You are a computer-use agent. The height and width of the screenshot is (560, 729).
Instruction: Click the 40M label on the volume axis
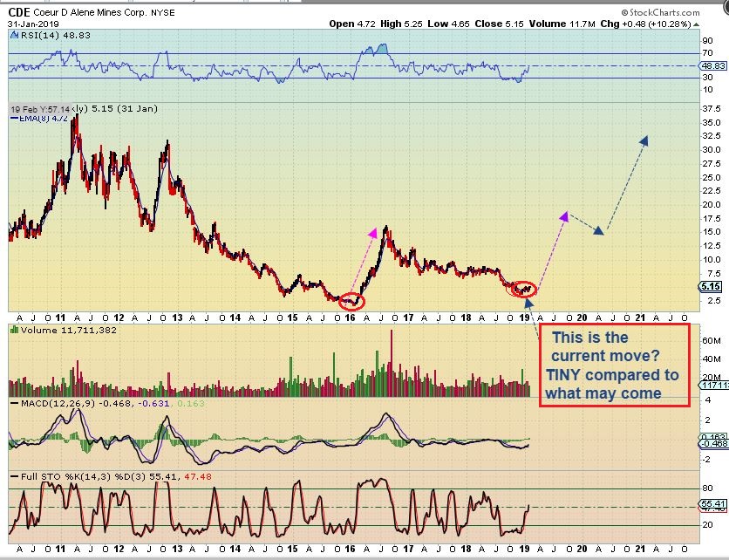[712, 359]
